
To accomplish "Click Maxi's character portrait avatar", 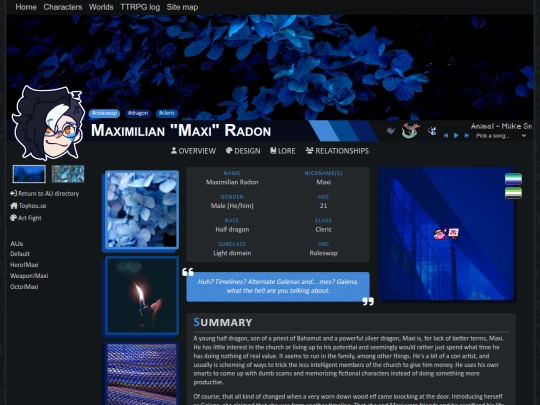I will [x=48, y=123].
